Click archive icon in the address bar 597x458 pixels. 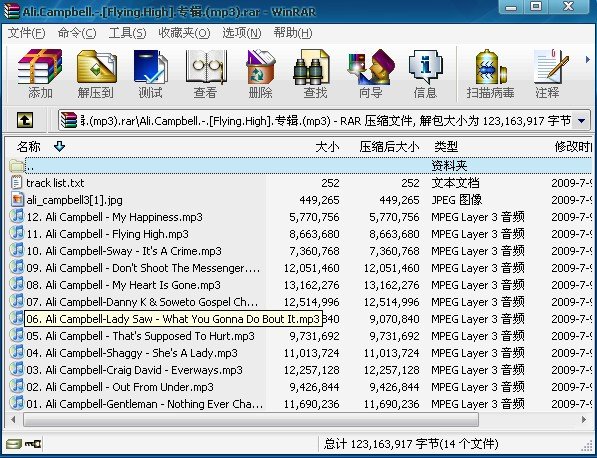pos(69,120)
